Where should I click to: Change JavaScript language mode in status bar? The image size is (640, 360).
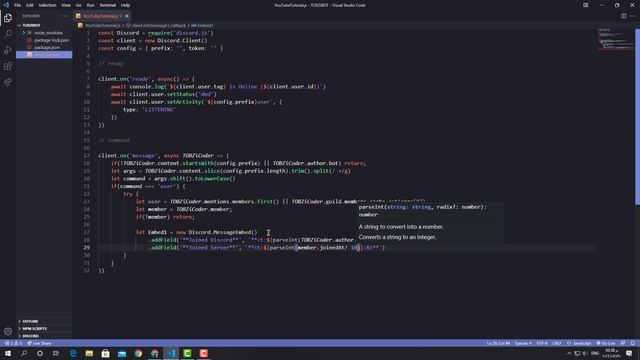[582, 343]
